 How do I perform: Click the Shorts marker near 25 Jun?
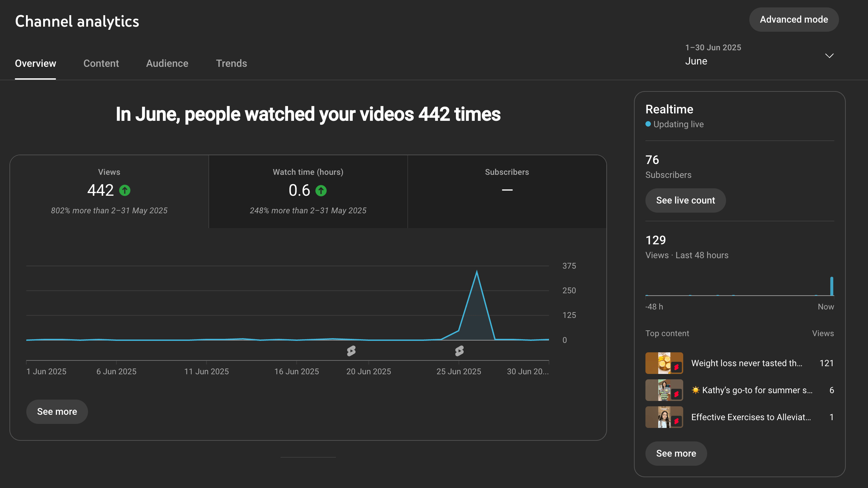tap(459, 351)
